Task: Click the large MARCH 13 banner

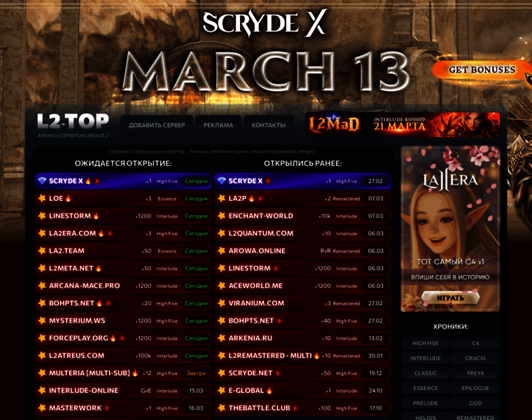Action: point(266,71)
